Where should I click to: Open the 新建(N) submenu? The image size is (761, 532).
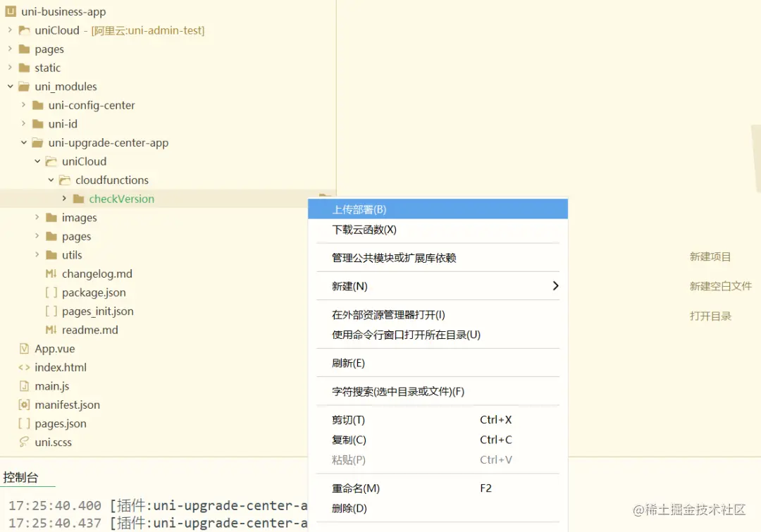point(438,286)
